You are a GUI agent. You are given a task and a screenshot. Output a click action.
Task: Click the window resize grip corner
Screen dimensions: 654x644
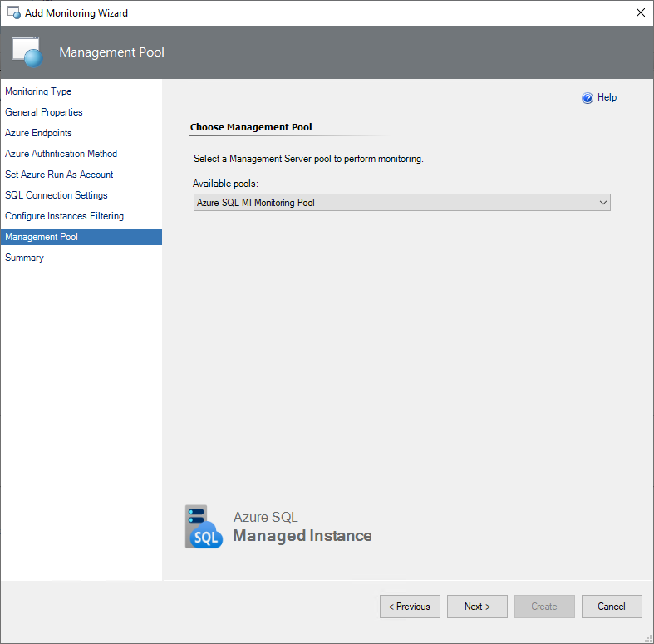pos(648,638)
